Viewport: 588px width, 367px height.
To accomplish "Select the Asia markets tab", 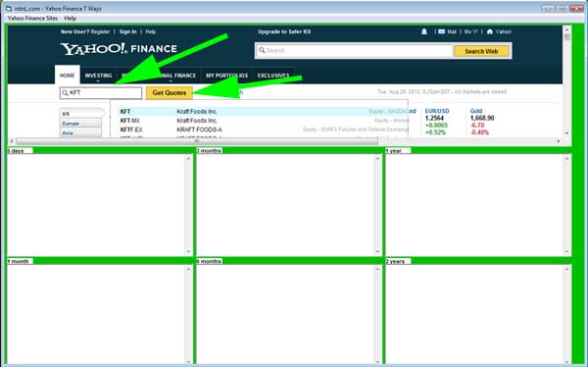I will click(80, 133).
